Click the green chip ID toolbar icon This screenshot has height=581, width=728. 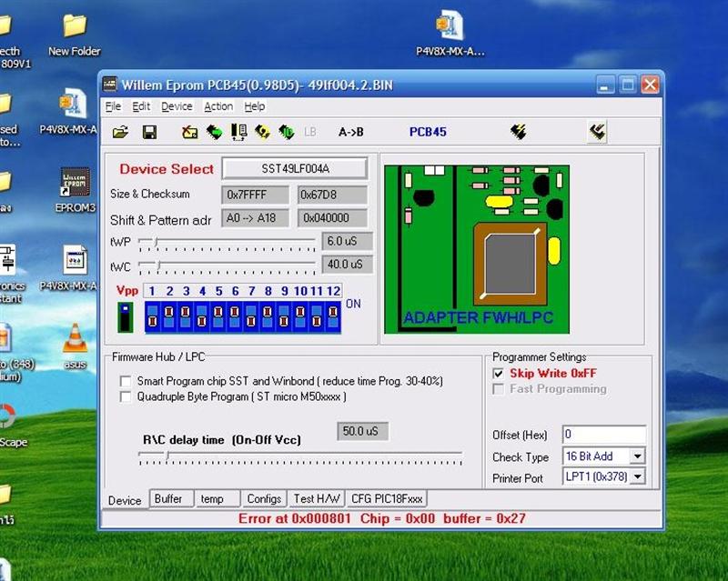click(287, 133)
